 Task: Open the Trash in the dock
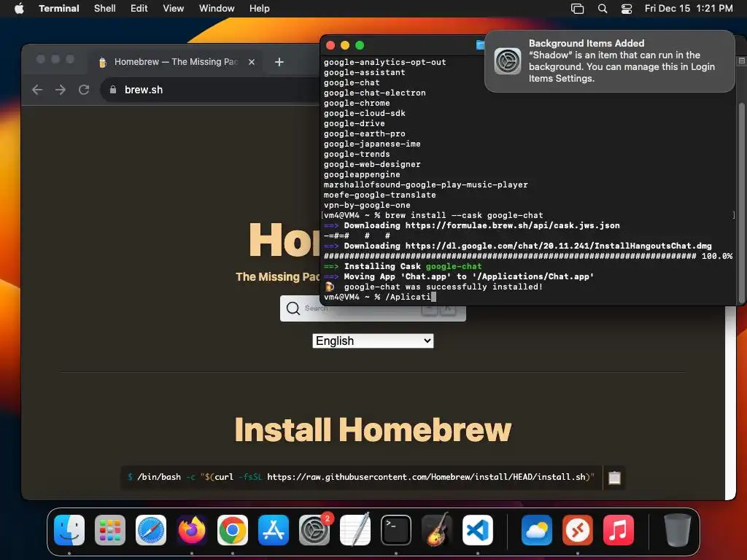tap(678, 530)
